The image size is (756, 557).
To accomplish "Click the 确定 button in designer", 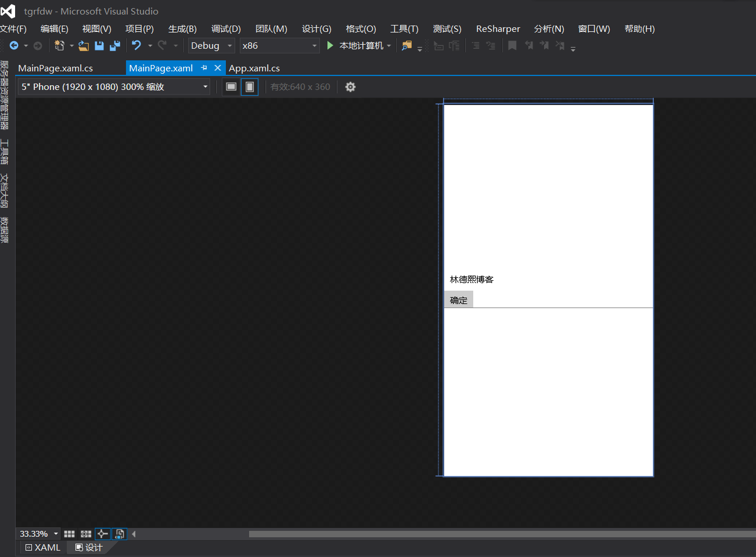I will [x=459, y=299].
